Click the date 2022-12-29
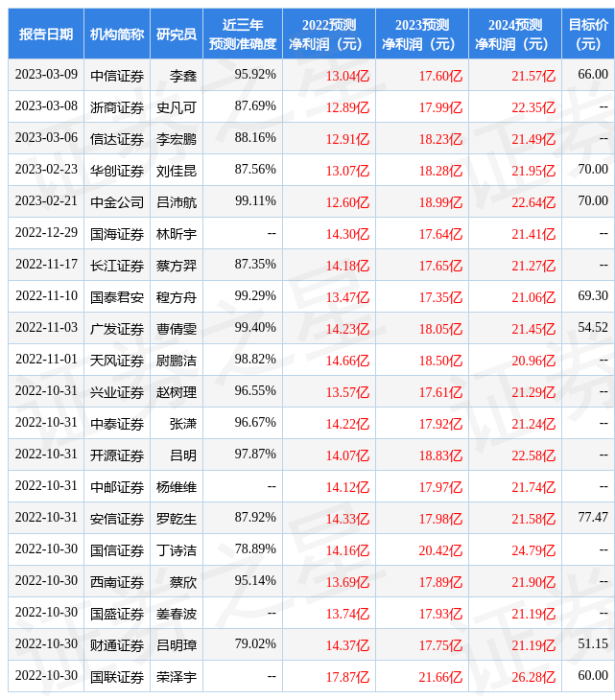615x700 pixels. point(46,233)
